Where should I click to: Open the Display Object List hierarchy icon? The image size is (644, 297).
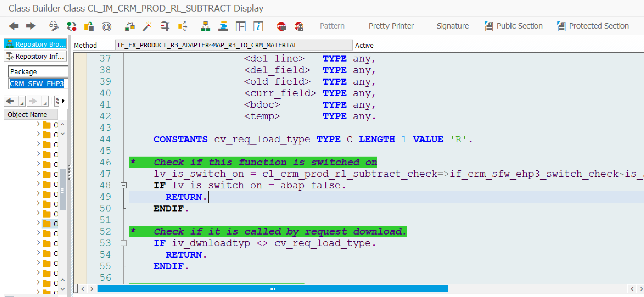(x=205, y=26)
